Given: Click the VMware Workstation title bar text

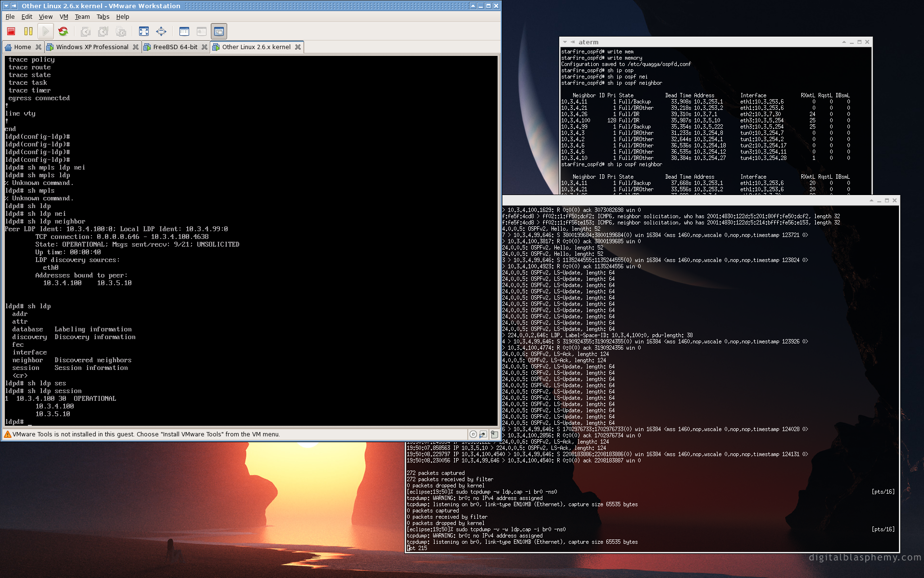Looking at the screenshot, I should pyautogui.click(x=101, y=6).
